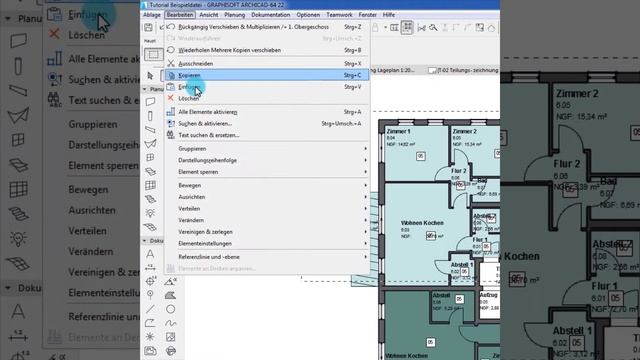Select the Polyline tool in toolbox
This screenshot has width=640, height=360.
(150, 323)
